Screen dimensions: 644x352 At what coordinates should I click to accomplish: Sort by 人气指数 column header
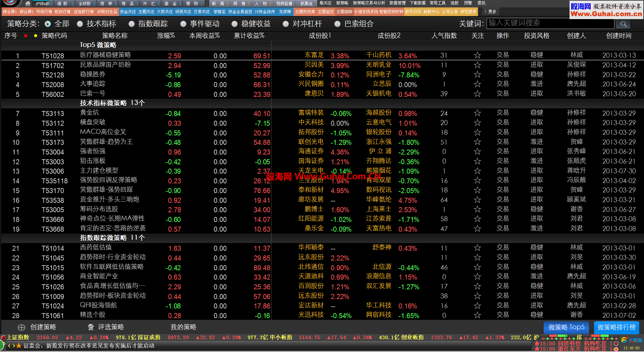[x=444, y=36]
